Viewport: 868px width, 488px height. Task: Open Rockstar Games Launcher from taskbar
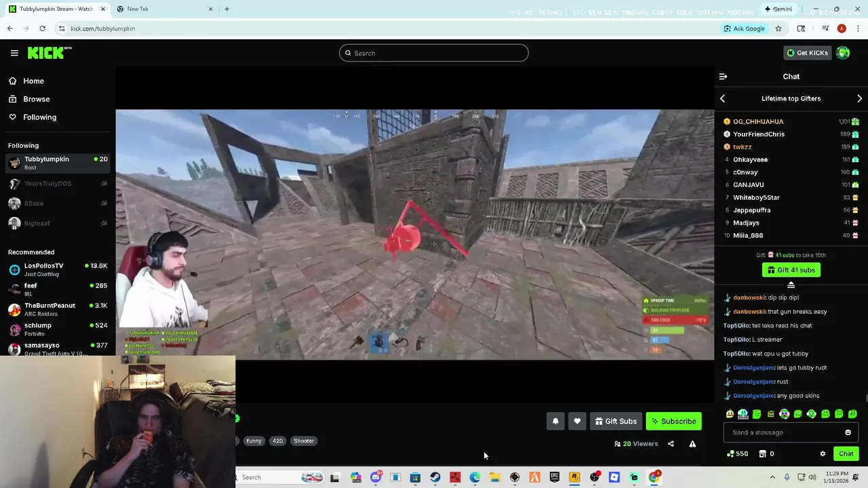click(574, 477)
